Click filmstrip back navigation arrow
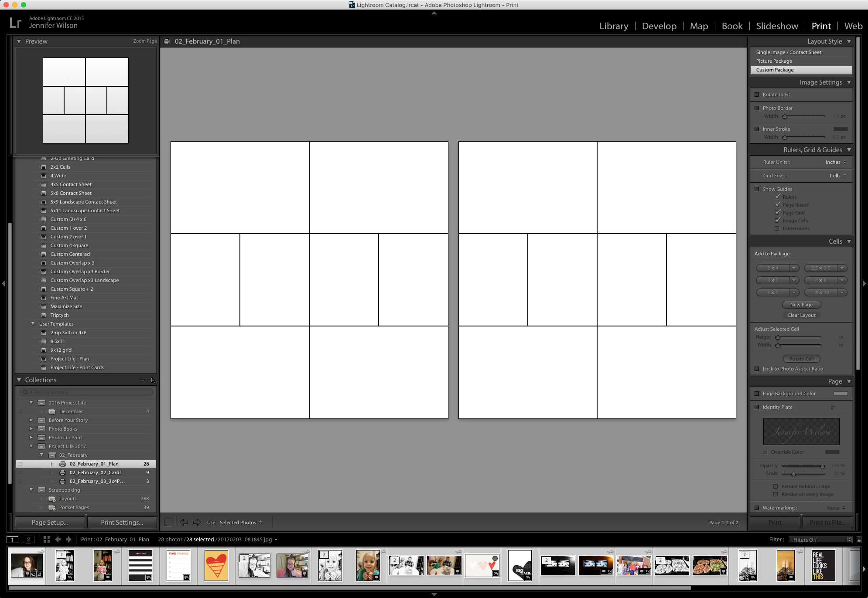868x598 pixels. (58, 539)
